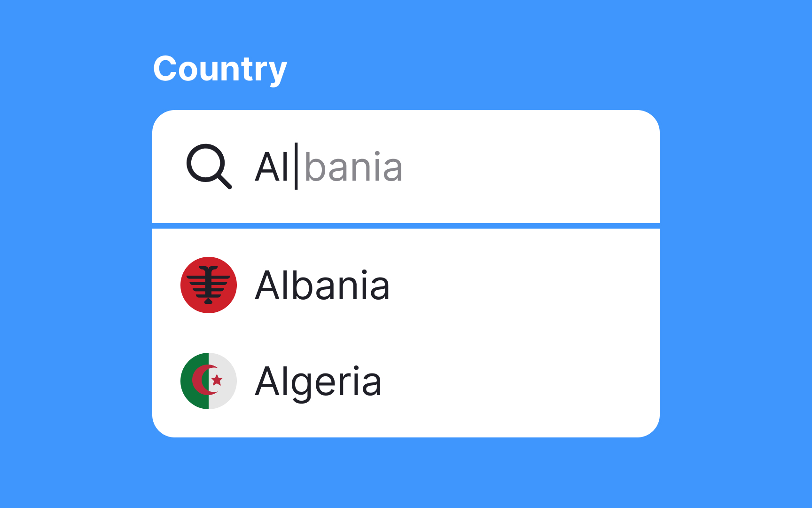Screen dimensions: 812x508
Task: Click the text 'Algeria' in the list
Action: [x=320, y=381]
